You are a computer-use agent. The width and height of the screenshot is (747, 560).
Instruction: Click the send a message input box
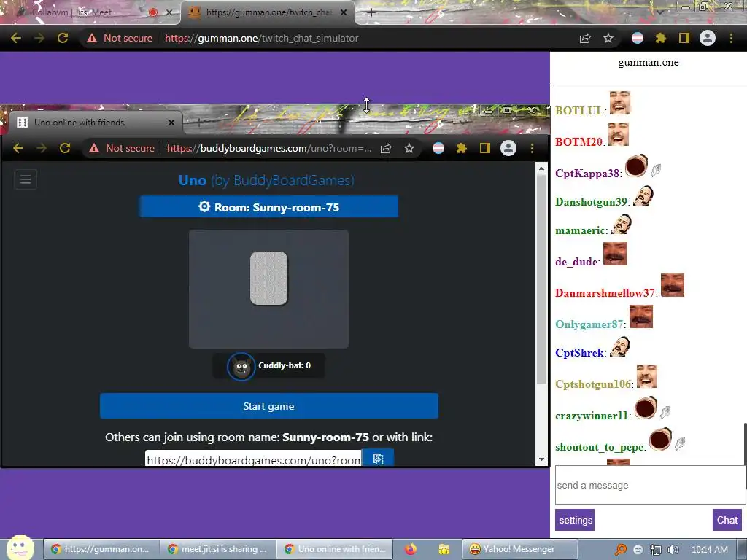tap(650, 485)
